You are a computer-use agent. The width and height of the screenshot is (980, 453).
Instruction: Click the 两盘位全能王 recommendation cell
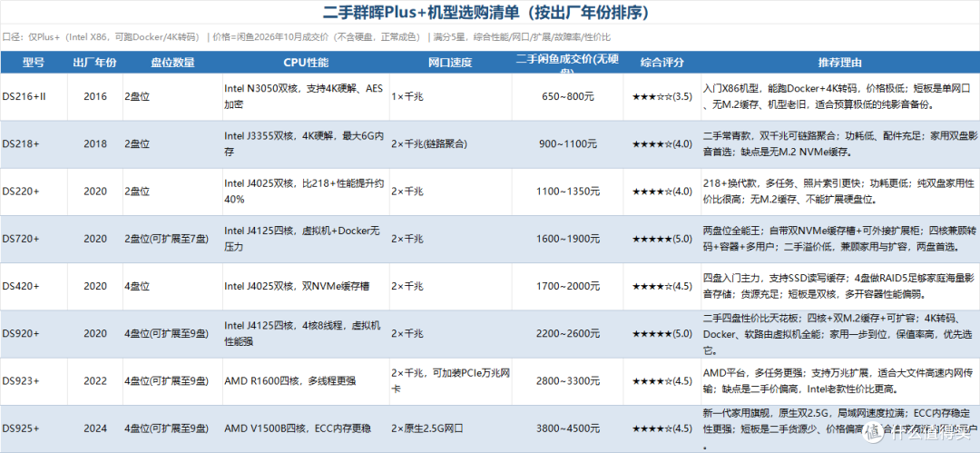[840, 239]
